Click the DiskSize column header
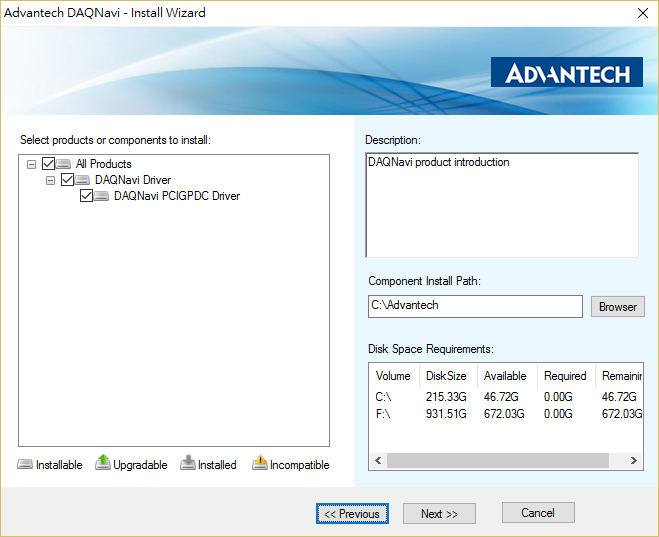Image resolution: width=659 pixels, height=537 pixels. tap(448, 376)
